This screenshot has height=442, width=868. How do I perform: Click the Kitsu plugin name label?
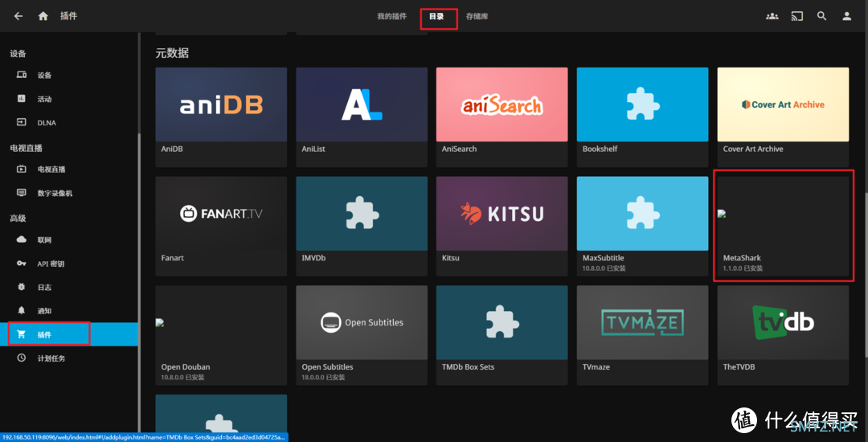click(451, 258)
